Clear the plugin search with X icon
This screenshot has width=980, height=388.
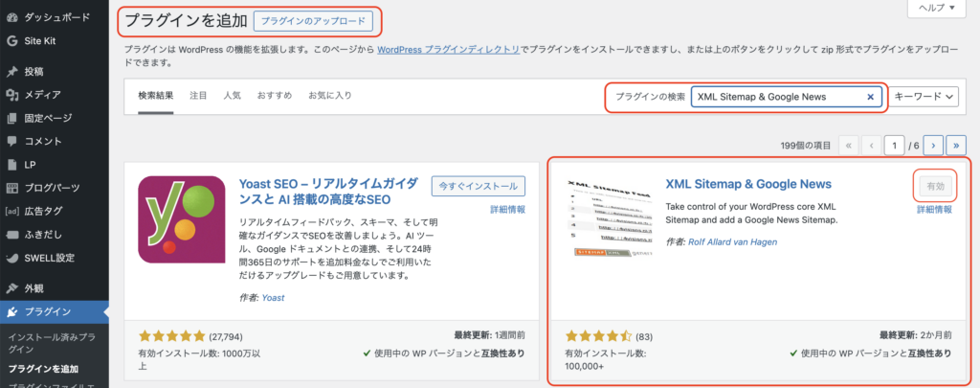click(870, 97)
